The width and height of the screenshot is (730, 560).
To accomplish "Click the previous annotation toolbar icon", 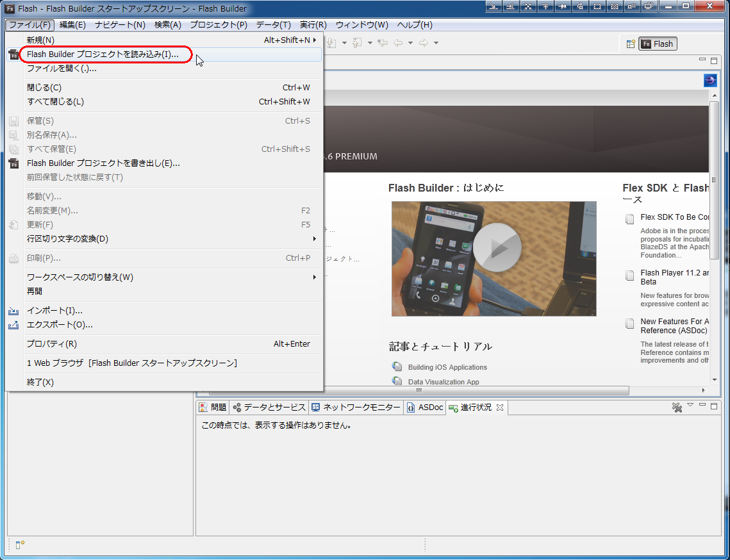I will pyautogui.click(x=357, y=43).
